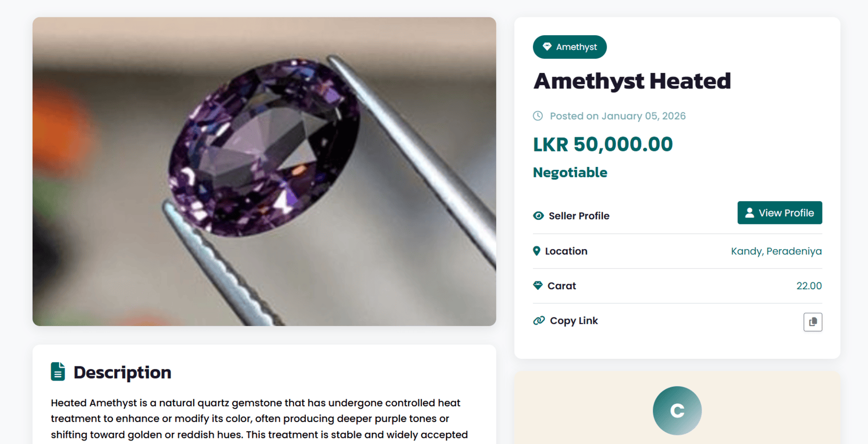Click the Copy Link label text
The width and height of the screenshot is (868, 444).
pos(573,320)
